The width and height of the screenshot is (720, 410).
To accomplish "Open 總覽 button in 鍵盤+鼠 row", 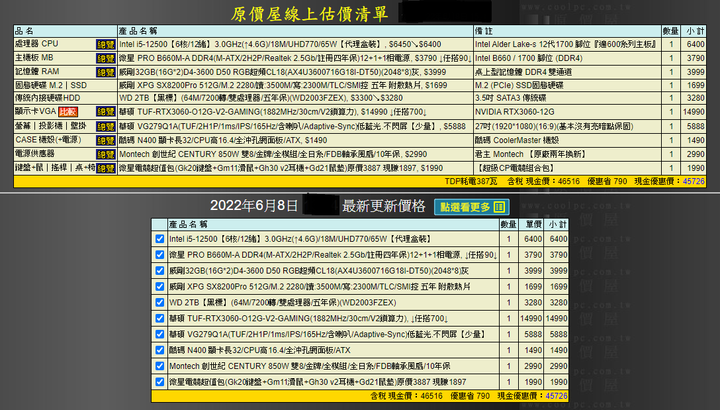I will coord(106,168).
